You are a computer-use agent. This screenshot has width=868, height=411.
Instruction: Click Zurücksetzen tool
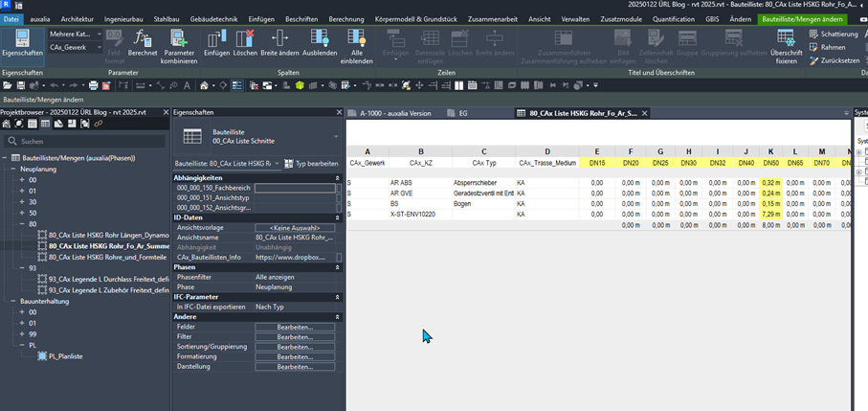(x=835, y=60)
